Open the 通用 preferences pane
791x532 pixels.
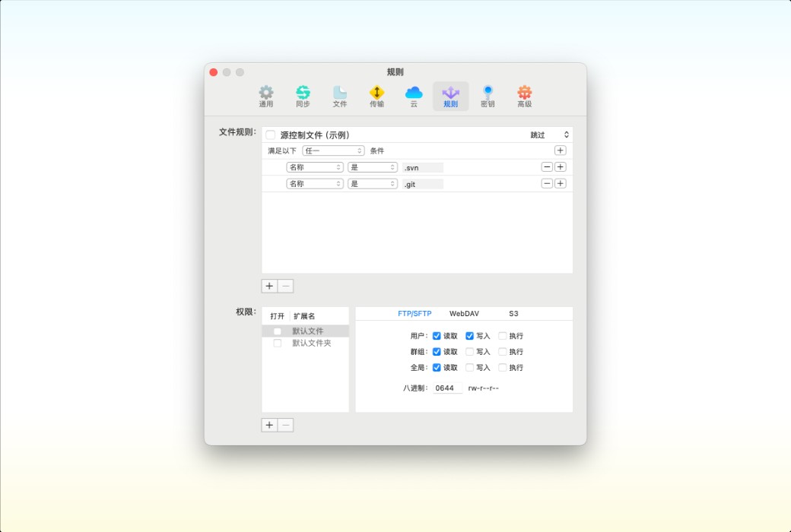pyautogui.click(x=266, y=95)
